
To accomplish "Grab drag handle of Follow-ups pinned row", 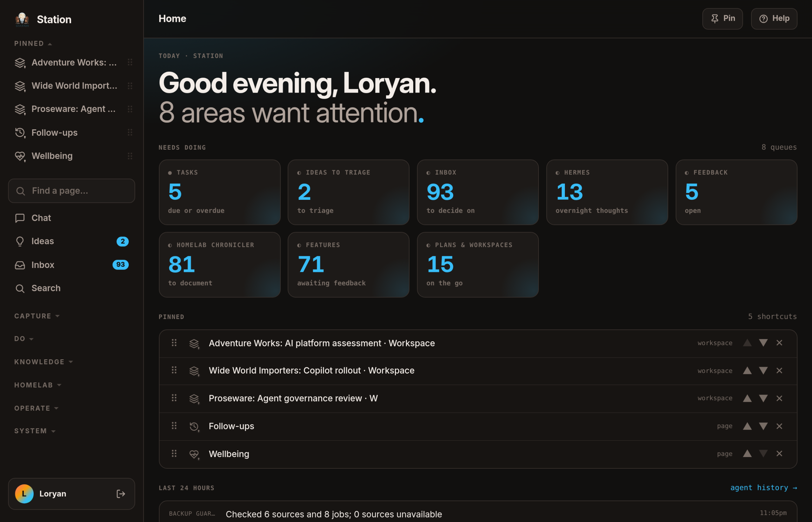I will pos(174,425).
